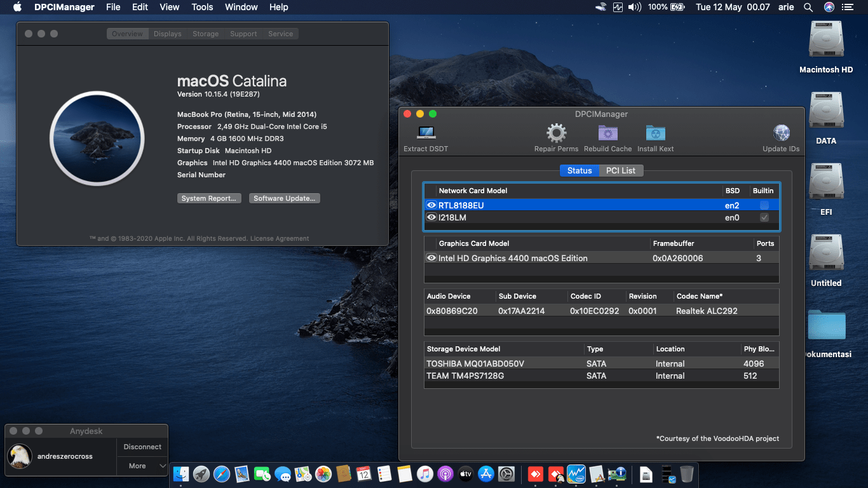Click eye icon beside Intel HD Graphics 4400
868x488 pixels.
pos(431,258)
